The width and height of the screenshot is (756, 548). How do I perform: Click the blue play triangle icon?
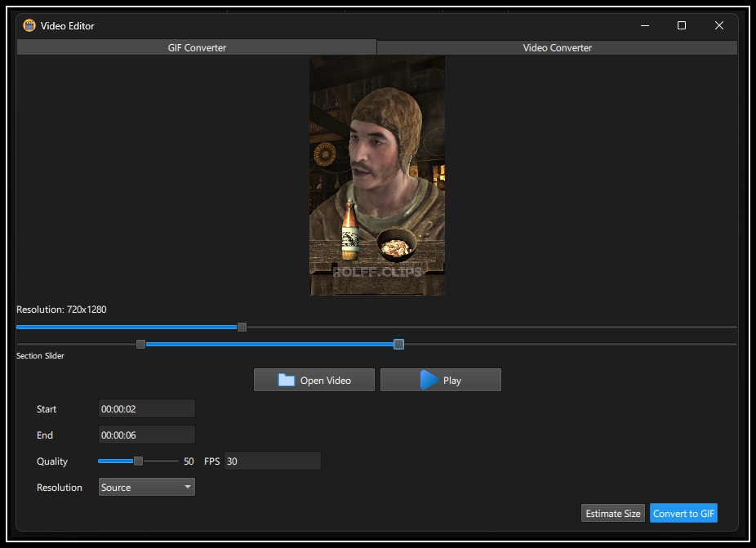pyautogui.click(x=429, y=380)
